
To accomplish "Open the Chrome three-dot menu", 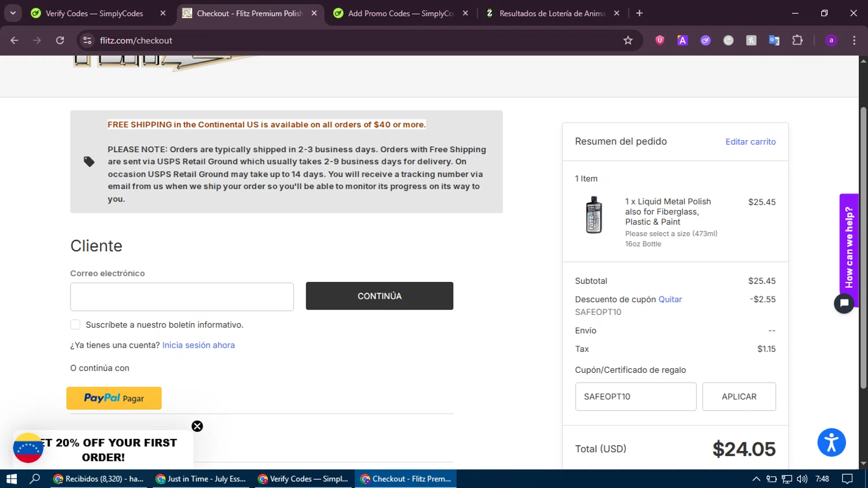I will 854,41.
